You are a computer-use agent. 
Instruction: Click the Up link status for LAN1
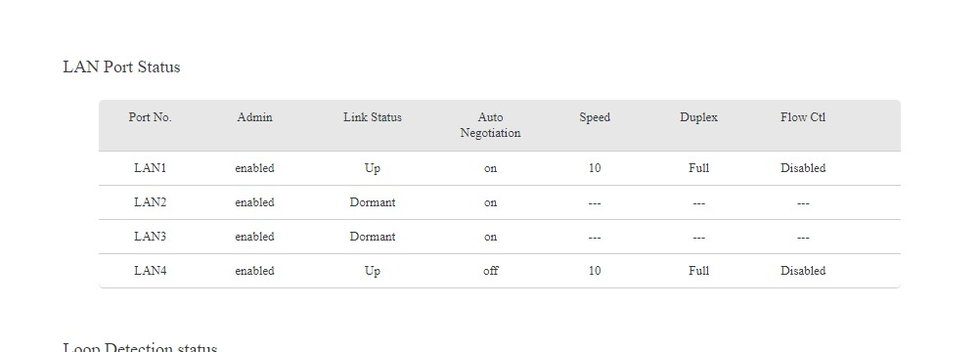click(373, 169)
